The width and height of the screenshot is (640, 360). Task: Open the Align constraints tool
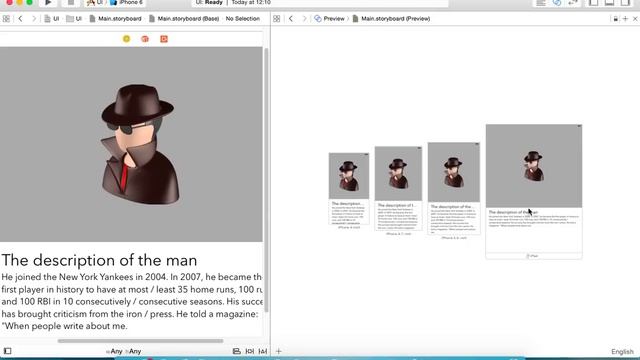[x=236, y=351]
